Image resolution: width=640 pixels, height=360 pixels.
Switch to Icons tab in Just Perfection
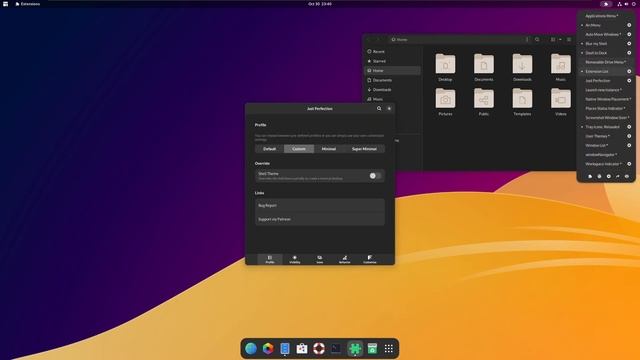point(320,259)
